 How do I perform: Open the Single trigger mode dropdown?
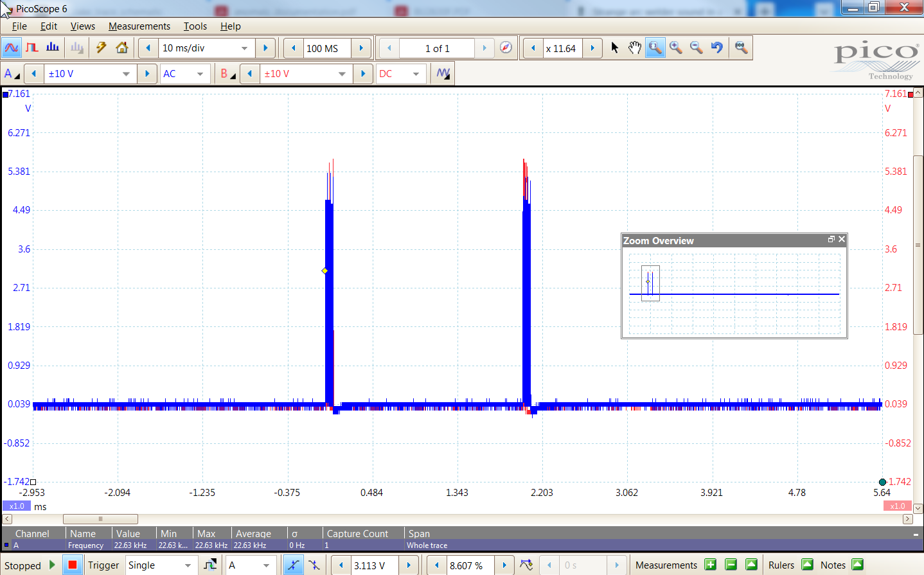[188, 565]
